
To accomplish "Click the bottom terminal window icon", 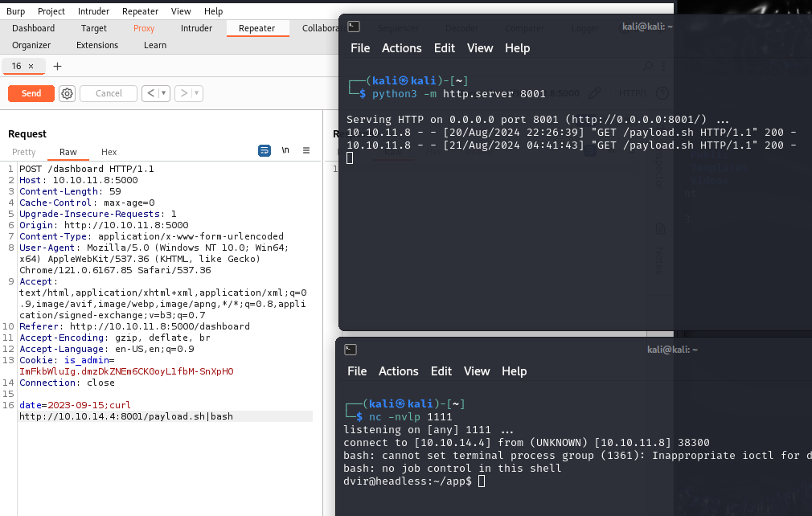I will coord(351,350).
